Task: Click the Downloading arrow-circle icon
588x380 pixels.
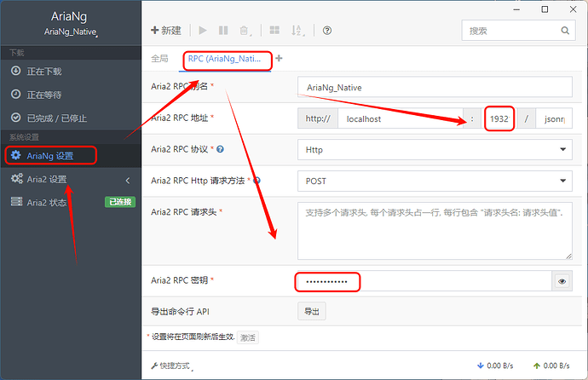Action: (x=15, y=71)
